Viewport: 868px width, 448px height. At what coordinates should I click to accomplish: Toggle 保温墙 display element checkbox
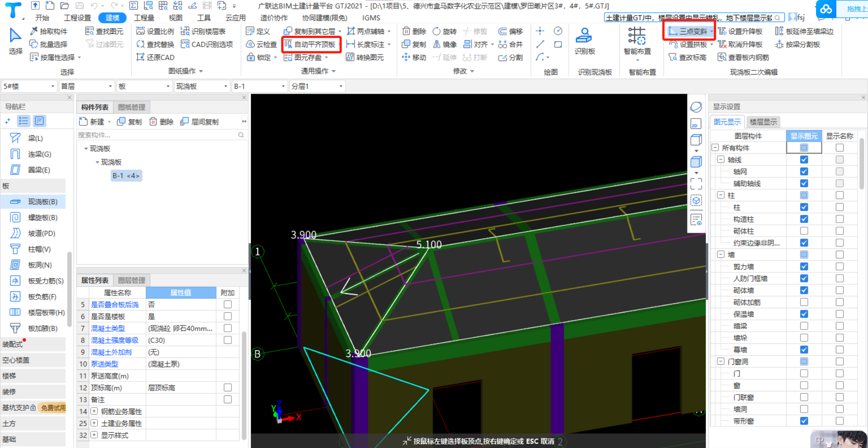coord(804,314)
